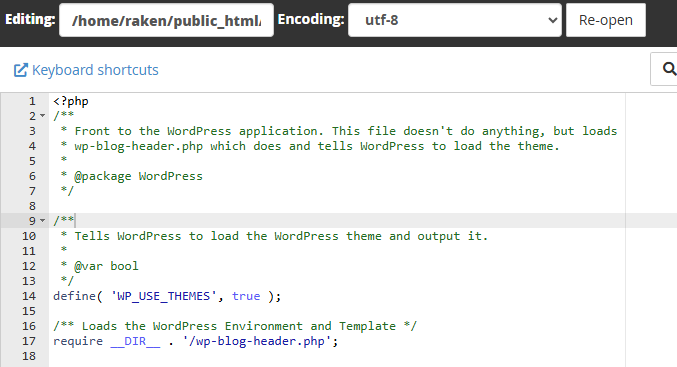The height and width of the screenshot is (367, 677).
Task: Click line number 15 in the gutter
Action: click(x=29, y=311)
